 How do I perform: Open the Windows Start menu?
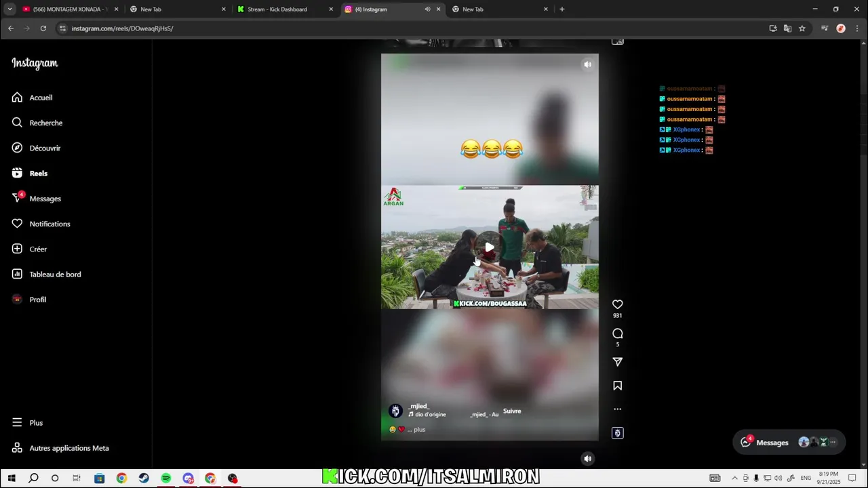12,479
